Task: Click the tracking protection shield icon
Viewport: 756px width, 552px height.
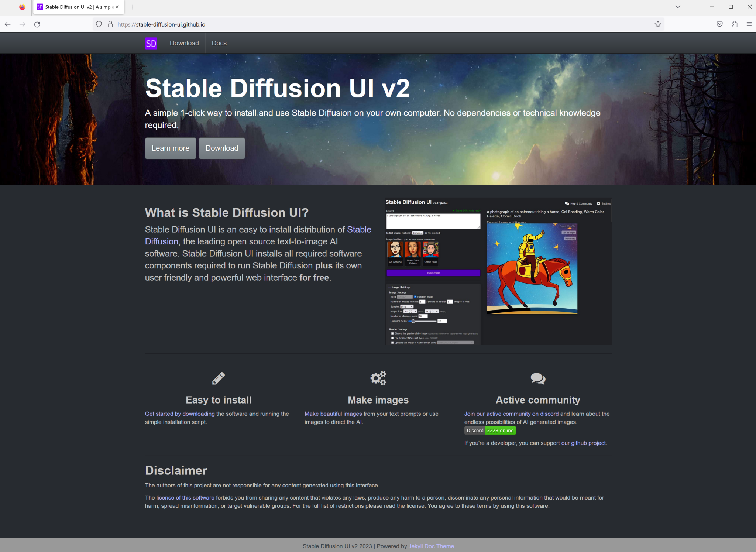Action: pos(99,24)
